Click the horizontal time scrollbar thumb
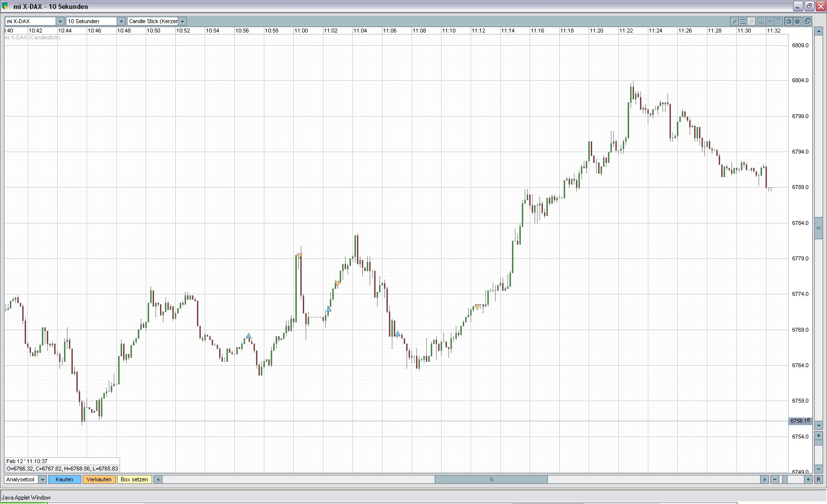The height and width of the screenshot is (504, 827). 491,479
